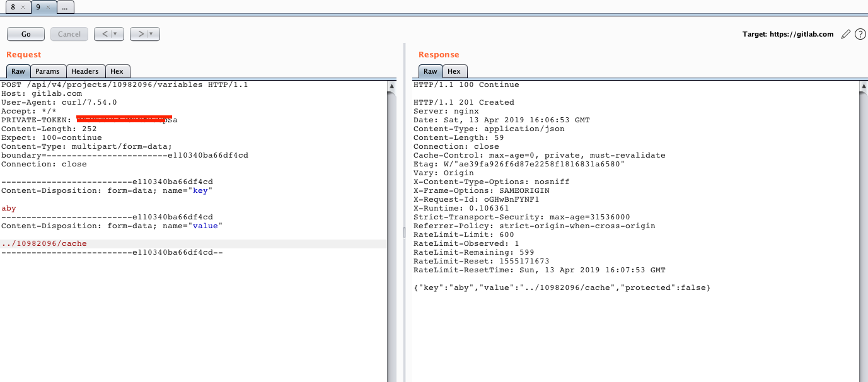Open a new tab with the '...' tab
868x382 pixels.
66,8
